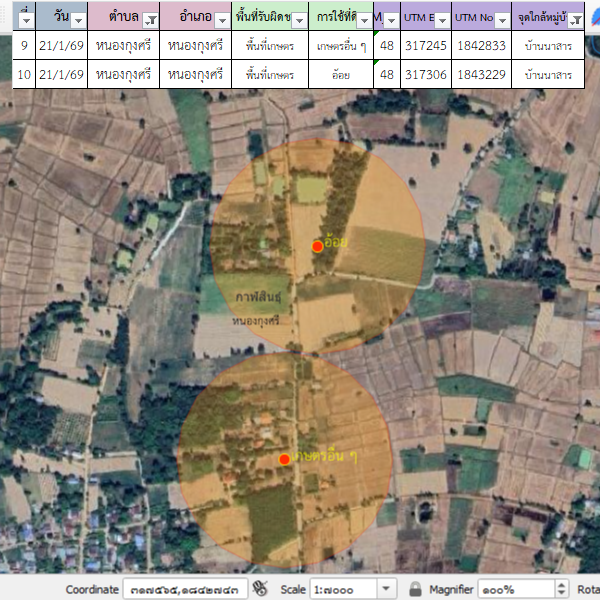This screenshot has height=600, width=600.
Task: Open the filter icon on the จุดใกล้หมู่บ้าน column
Action: tap(576, 20)
